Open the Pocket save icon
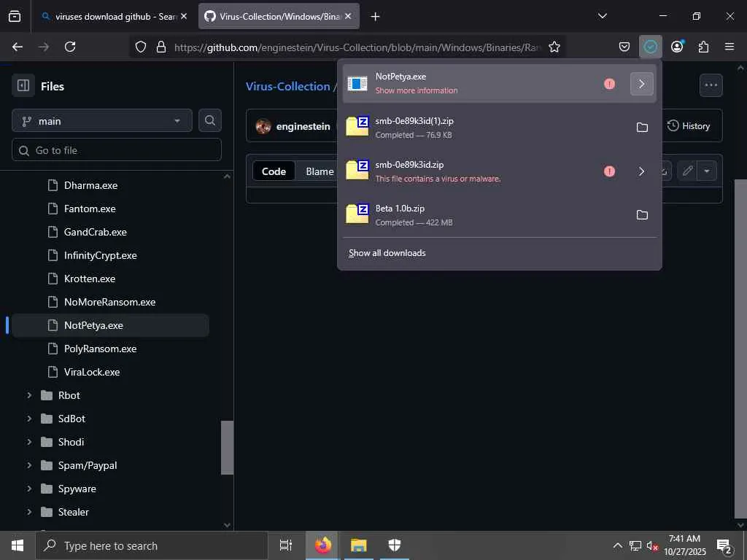This screenshot has height=560, width=747. point(624,47)
